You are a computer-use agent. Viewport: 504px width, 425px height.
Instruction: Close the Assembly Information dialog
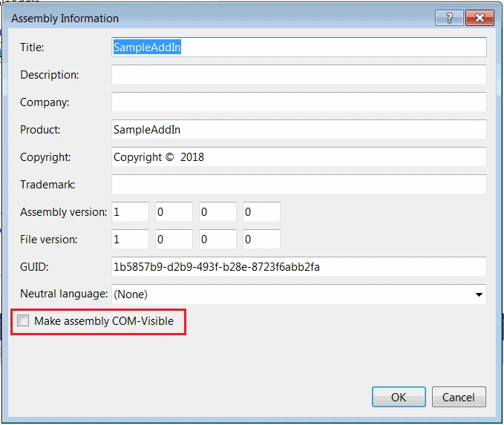point(480,18)
